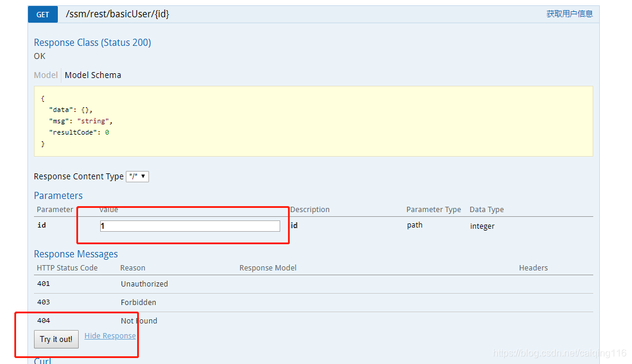Select the Response Messages section heading
Image resolution: width=632 pixels, height=364 pixels.
pyautogui.click(x=76, y=254)
